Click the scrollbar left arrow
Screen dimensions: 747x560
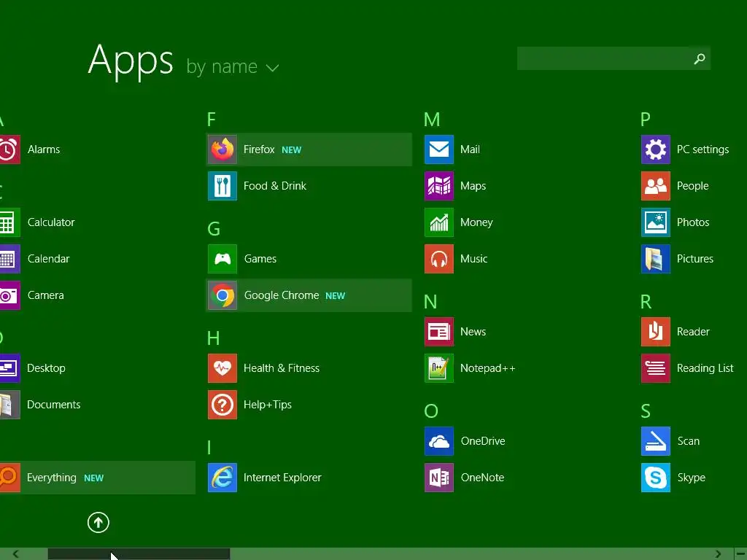coord(16,554)
